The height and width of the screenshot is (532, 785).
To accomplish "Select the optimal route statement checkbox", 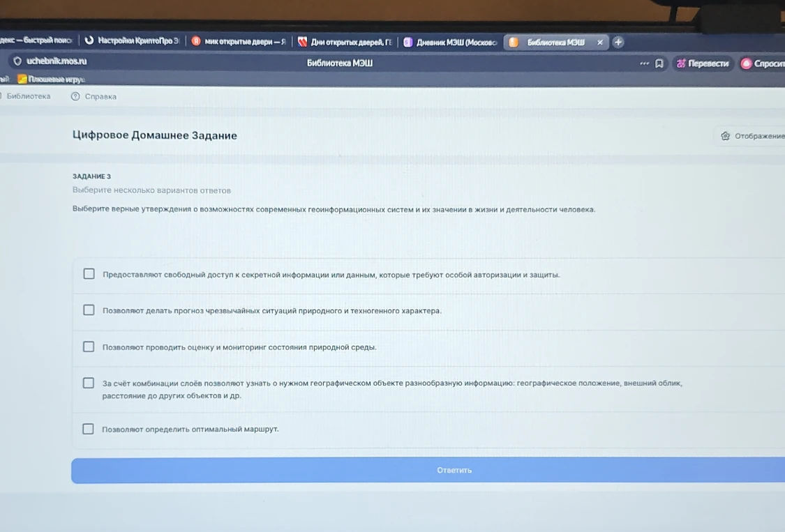I will pyautogui.click(x=88, y=429).
